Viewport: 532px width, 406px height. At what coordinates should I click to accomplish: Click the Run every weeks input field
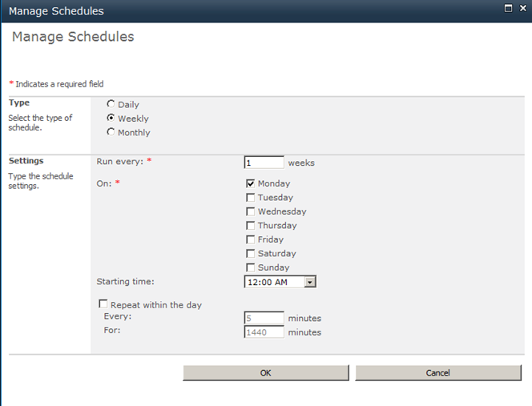[264, 163]
